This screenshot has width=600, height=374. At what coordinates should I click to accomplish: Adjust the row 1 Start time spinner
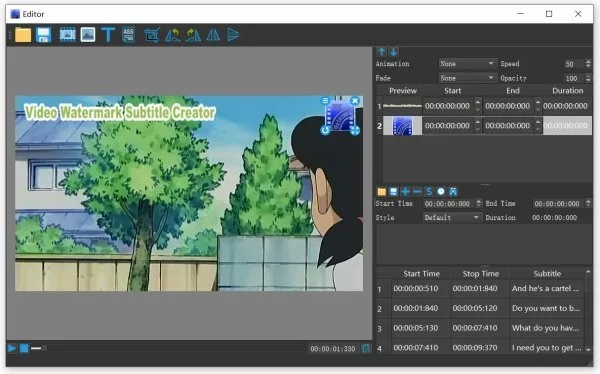click(478, 106)
